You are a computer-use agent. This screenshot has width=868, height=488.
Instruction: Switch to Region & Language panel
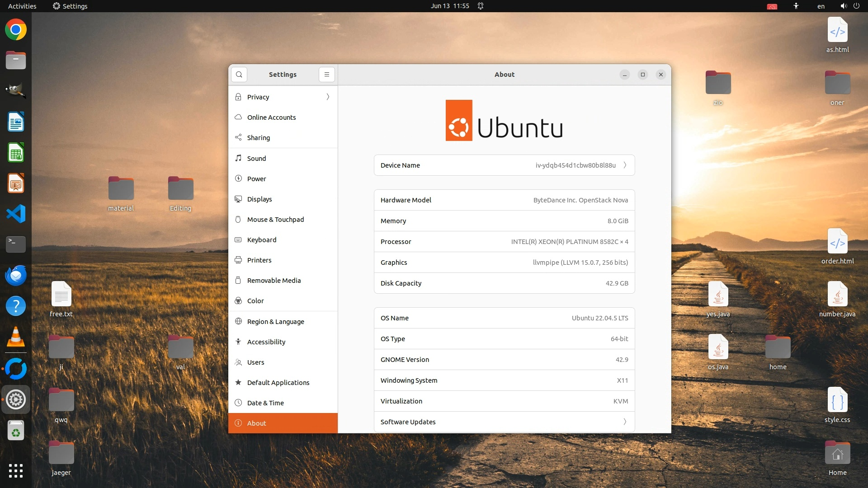coord(275,321)
